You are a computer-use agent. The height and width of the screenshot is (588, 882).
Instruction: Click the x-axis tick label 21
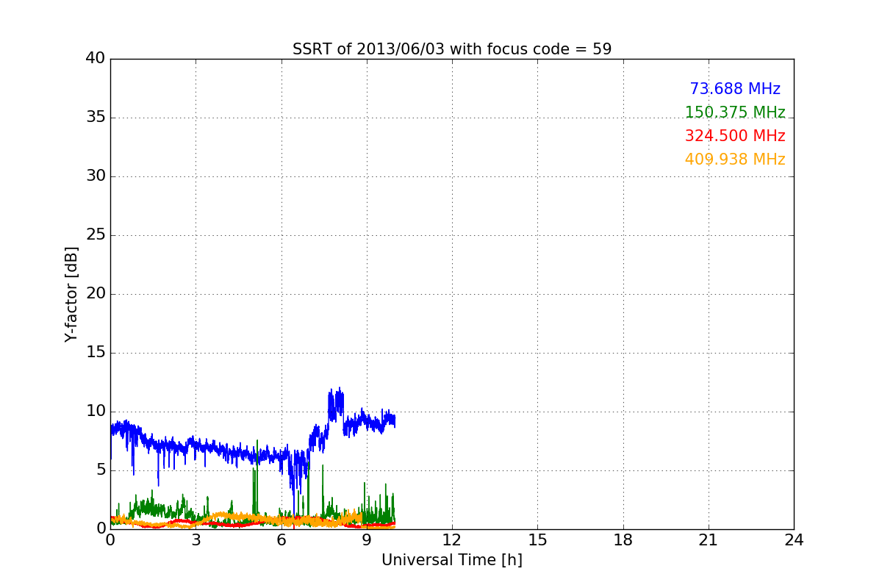pyautogui.click(x=709, y=539)
